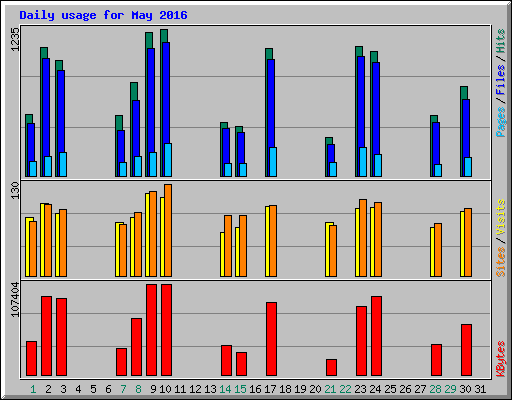The height and width of the screenshot is (400, 512).
Task: Click the 130 visits axis value
Action: point(15,190)
